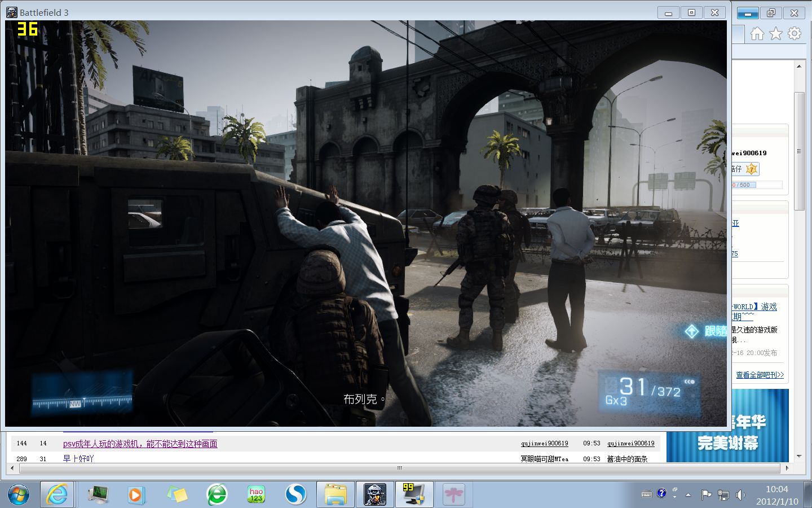Open the Favorites star in Internet Explorer
This screenshot has width=812, height=508.
[776, 34]
